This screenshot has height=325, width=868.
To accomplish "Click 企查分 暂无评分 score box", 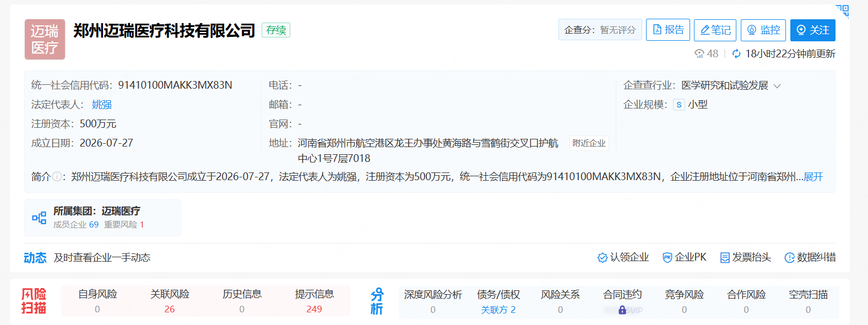I will [600, 30].
